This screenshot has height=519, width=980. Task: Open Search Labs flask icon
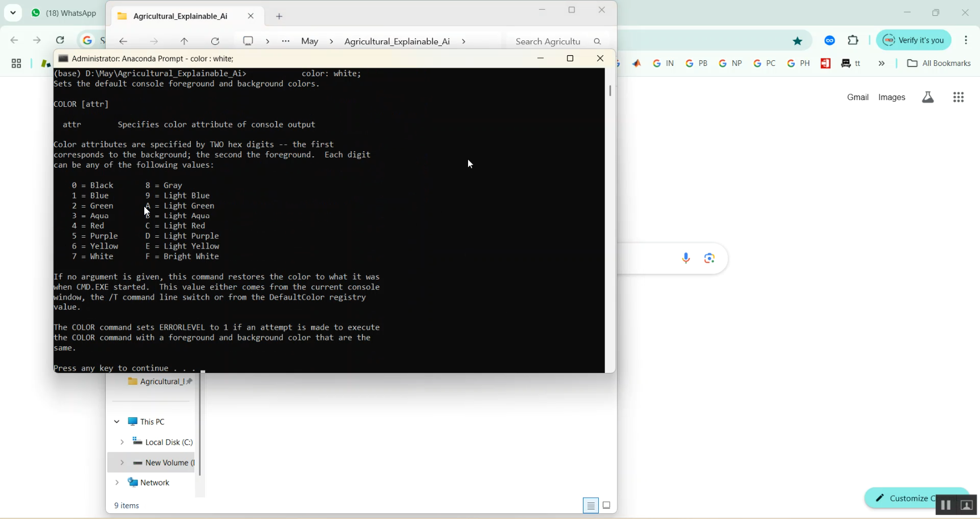coord(928,97)
